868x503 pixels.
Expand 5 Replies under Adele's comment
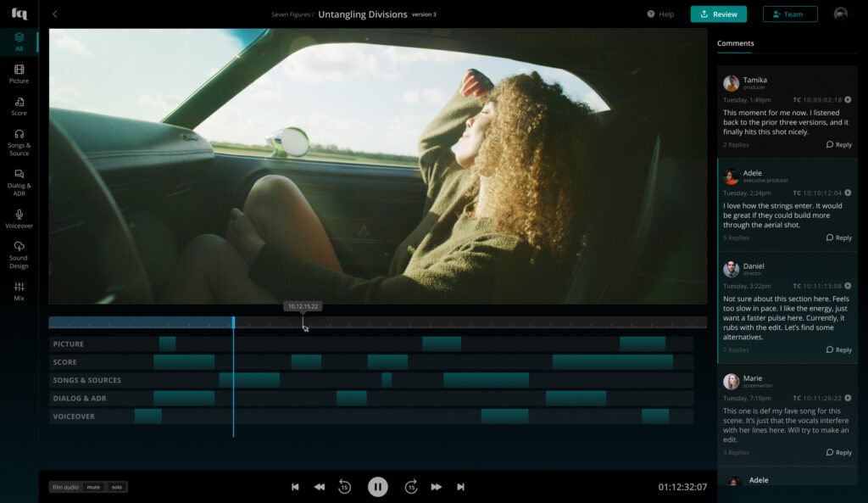tap(736, 238)
